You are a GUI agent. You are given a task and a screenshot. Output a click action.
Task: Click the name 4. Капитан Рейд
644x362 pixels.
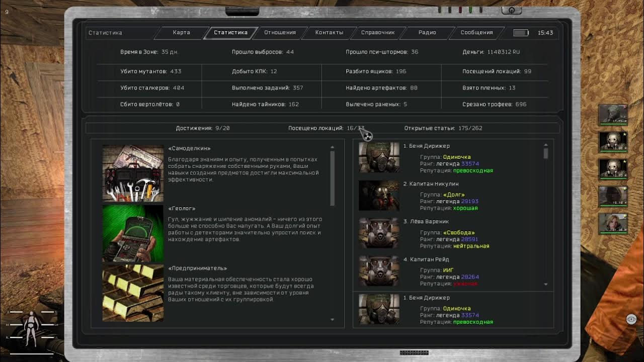tap(426, 259)
